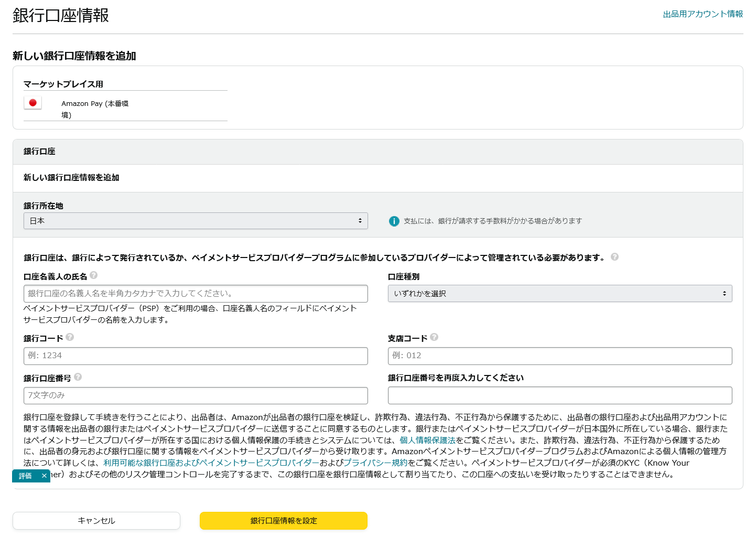Click the 支店コード help icon
This screenshot has height=537, width=756.
point(434,337)
